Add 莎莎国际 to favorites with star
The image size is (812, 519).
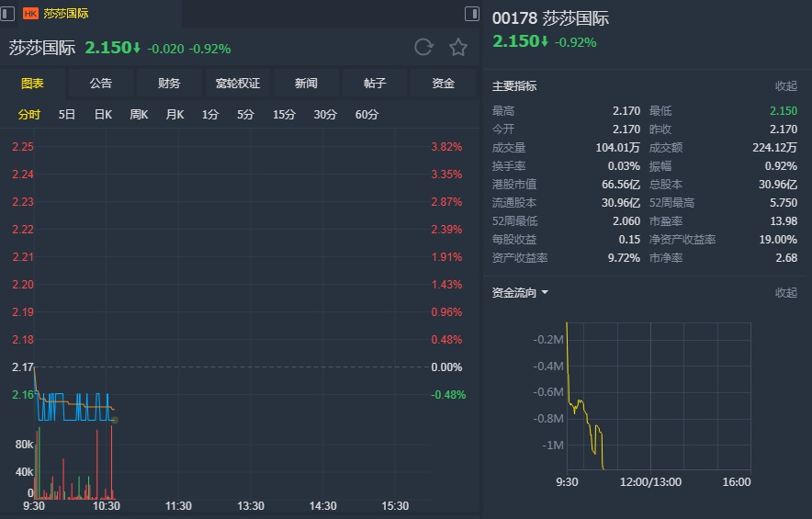(458, 48)
